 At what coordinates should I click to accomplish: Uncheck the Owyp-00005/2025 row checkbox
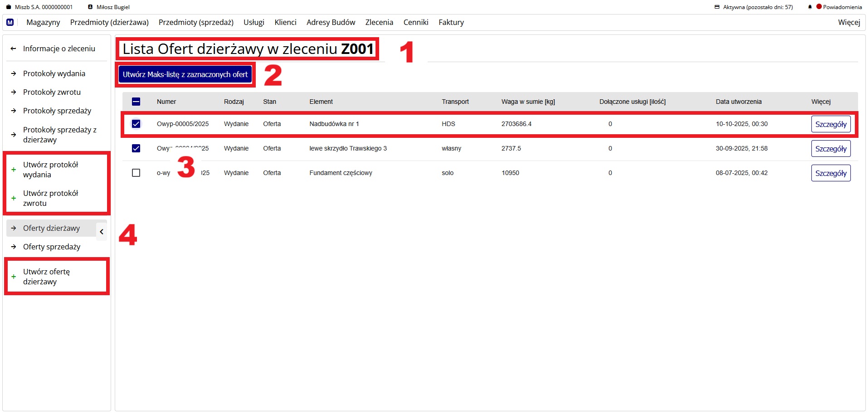(x=136, y=123)
